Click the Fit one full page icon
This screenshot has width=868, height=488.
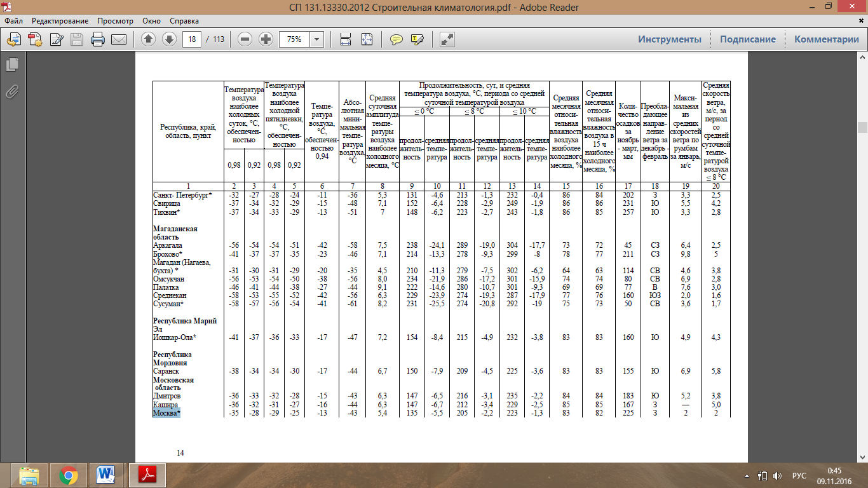pos(367,39)
